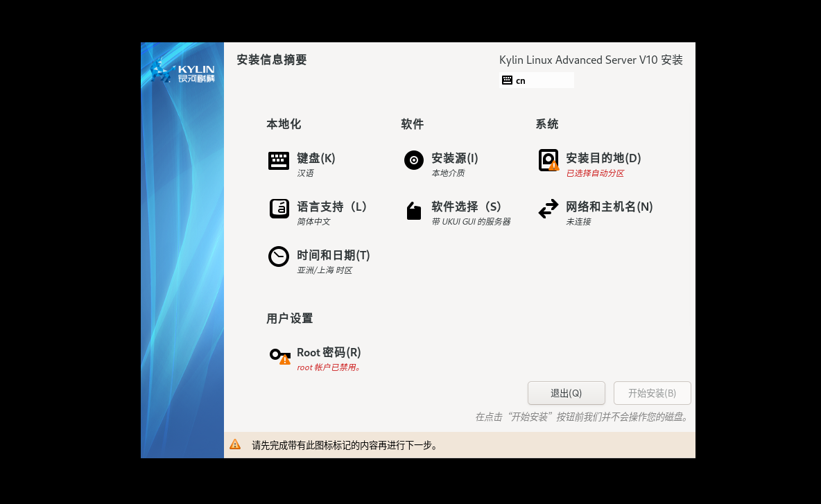Click the text 简体中文
The height and width of the screenshot is (504, 821).
pos(313,222)
